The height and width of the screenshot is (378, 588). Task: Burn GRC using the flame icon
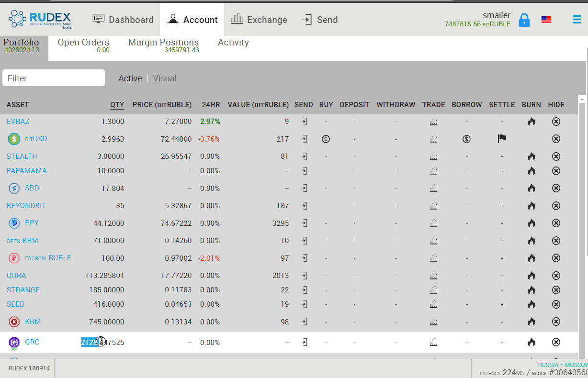[x=531, y=343]
